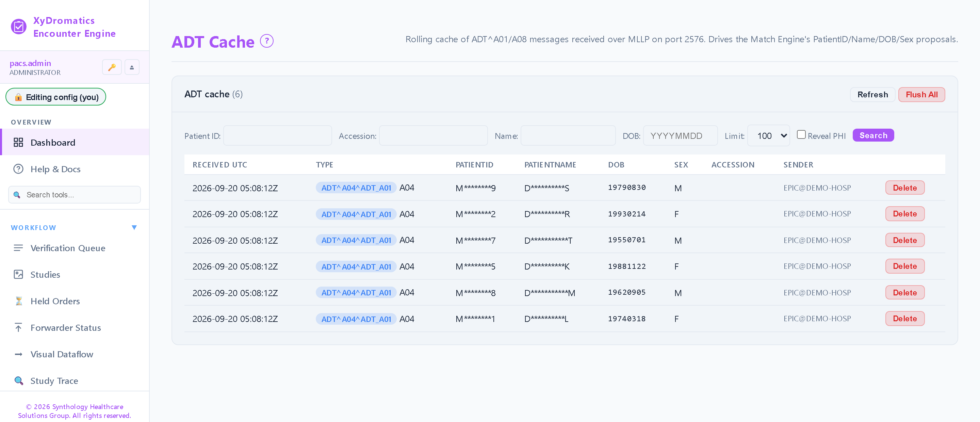Click the Forwarder Status upload arrow icon
Screen dimensions: 980x422
(x=18, y=327)
